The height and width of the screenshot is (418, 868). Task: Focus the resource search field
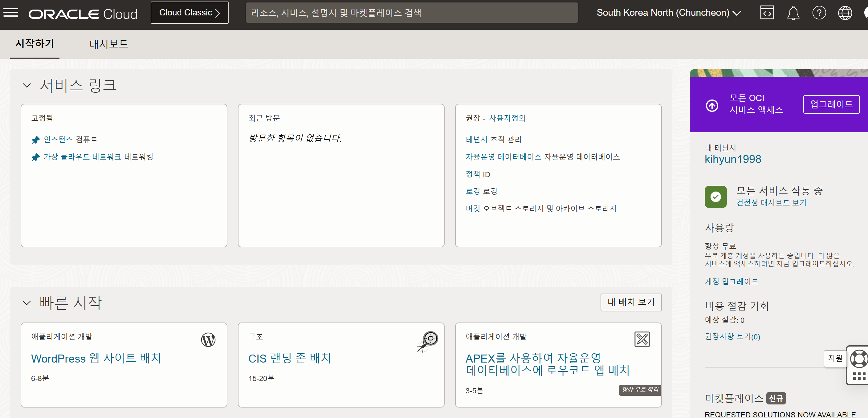click(412, 13)
